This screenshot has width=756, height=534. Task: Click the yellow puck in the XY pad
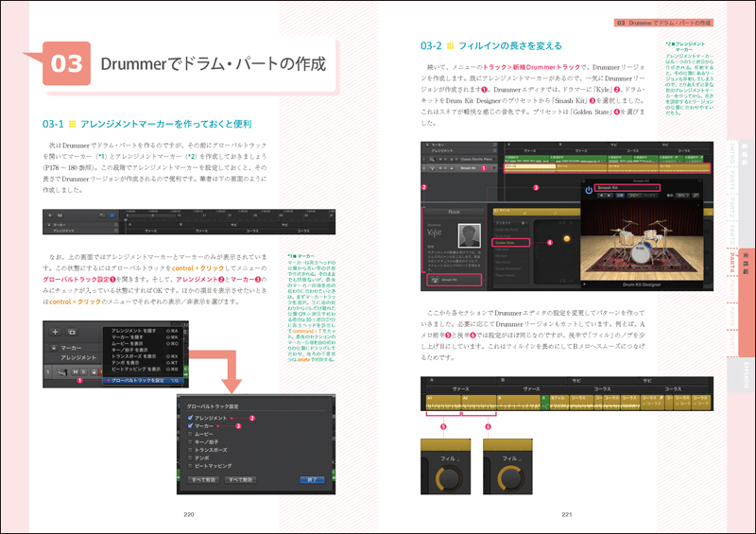click(566, 238)
